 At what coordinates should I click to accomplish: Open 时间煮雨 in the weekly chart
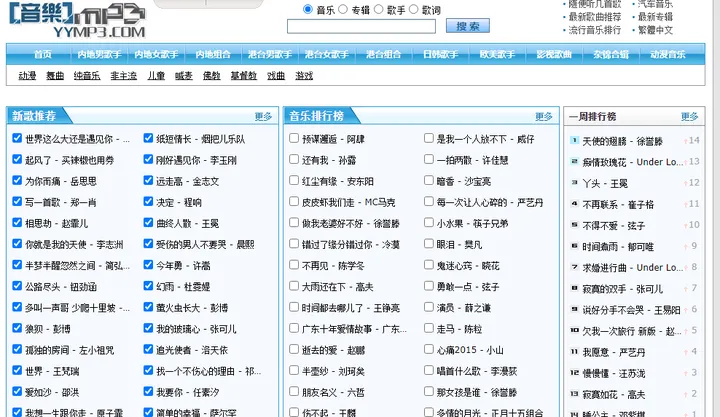[x=618, y=247]
